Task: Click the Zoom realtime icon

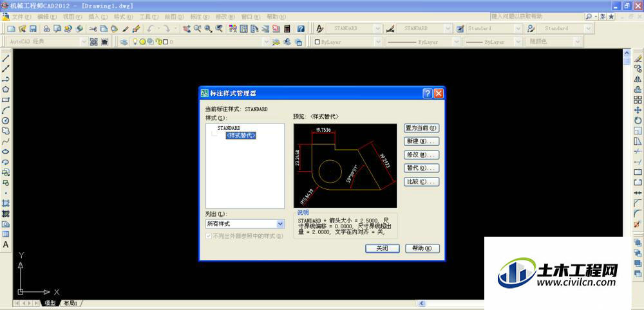Action: click(198, 29)
